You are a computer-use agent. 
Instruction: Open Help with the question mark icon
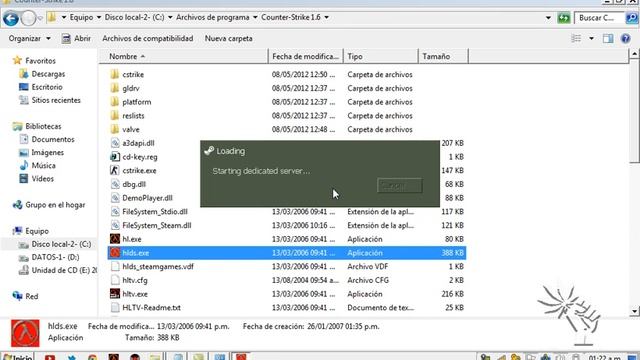pos(625,38)
